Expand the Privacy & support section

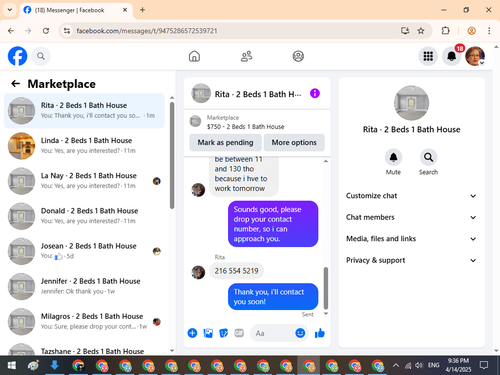point(411,260)
